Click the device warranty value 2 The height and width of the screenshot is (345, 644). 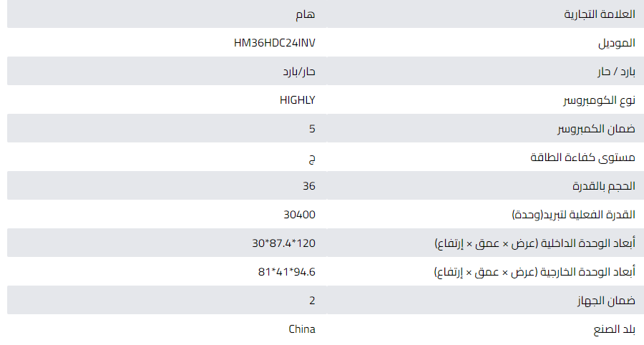click(x=311, y=301)
